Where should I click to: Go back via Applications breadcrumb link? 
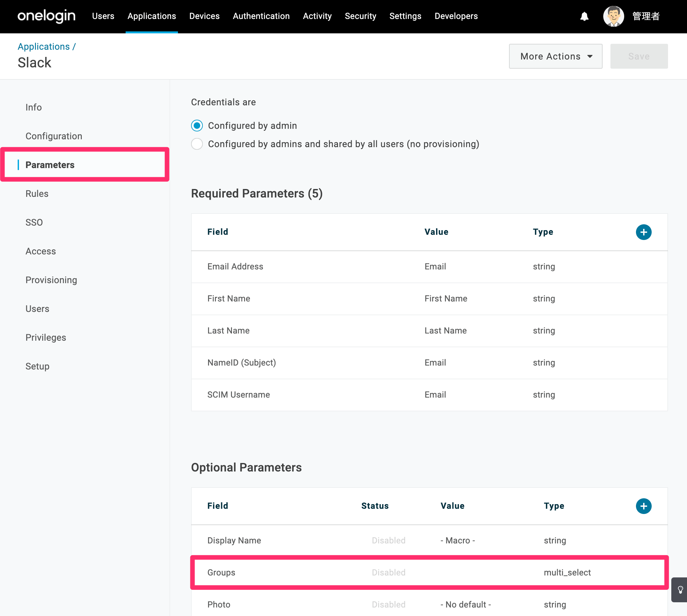pos(44,47)
